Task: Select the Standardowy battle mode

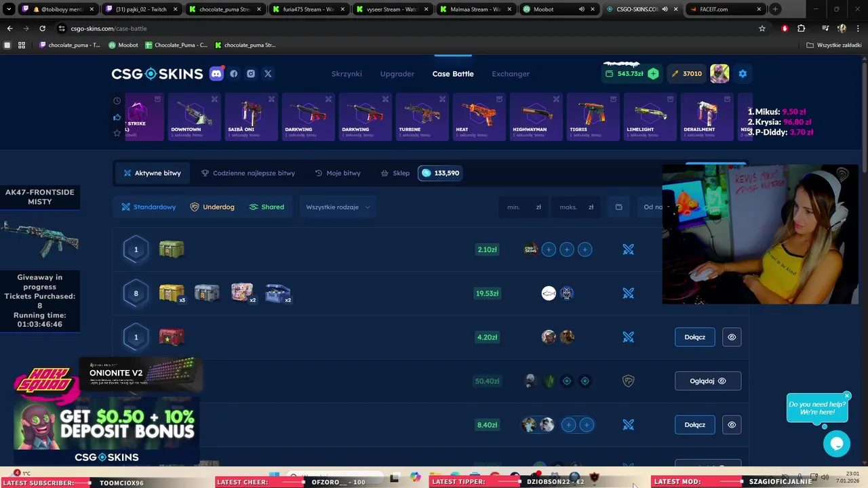Action: (x=149, y=207)
